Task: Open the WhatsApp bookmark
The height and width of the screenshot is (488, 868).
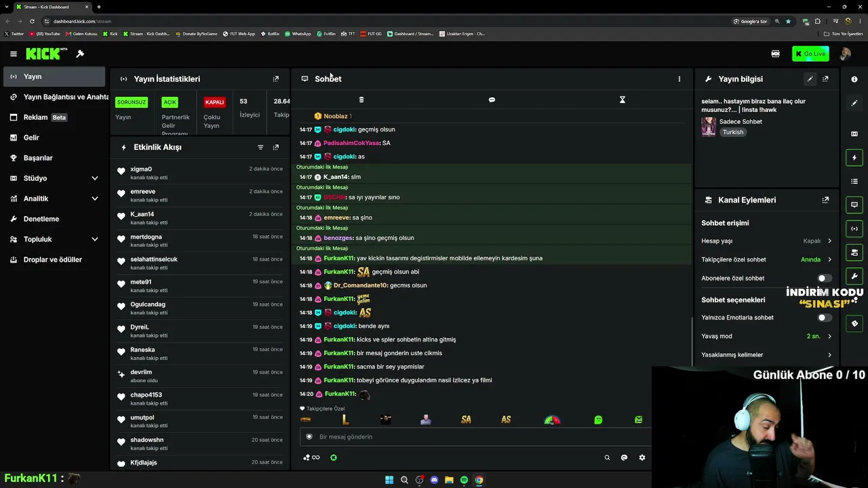Action: [298, 33]
